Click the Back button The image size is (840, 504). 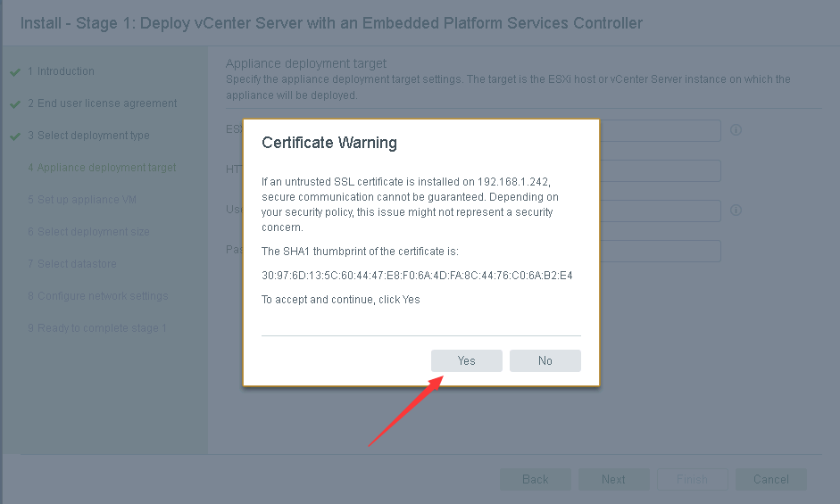[x=536, y=479]
